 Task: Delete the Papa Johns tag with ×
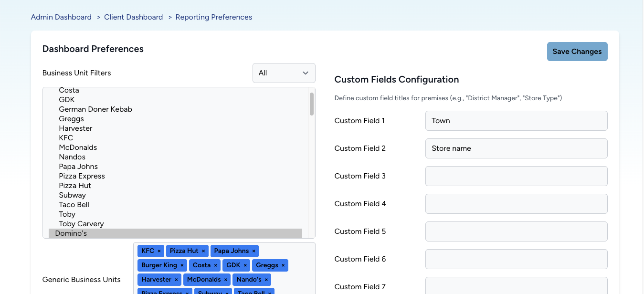click(253, 251)
